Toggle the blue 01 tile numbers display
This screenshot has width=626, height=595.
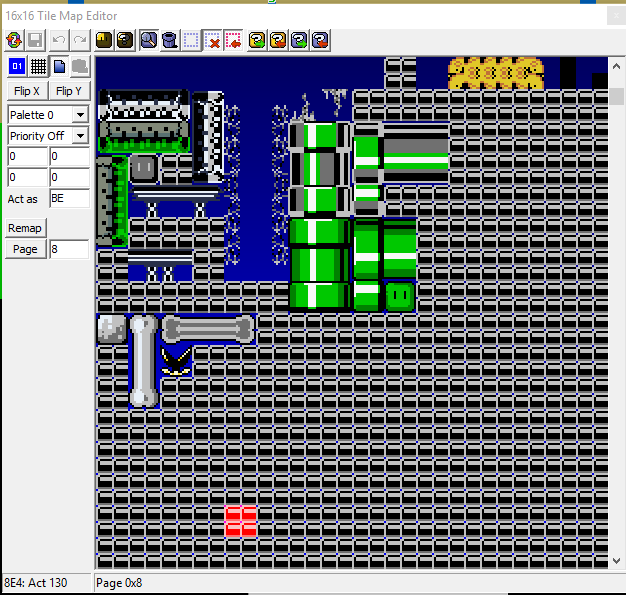pos(17,66)
